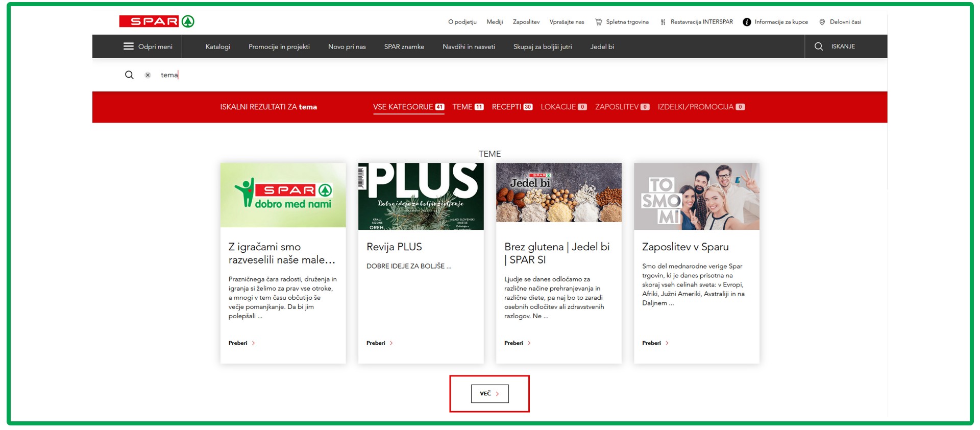The image size is (980, 430).
Task: Click the VEČ button to load more
Action: coord(490,394)
